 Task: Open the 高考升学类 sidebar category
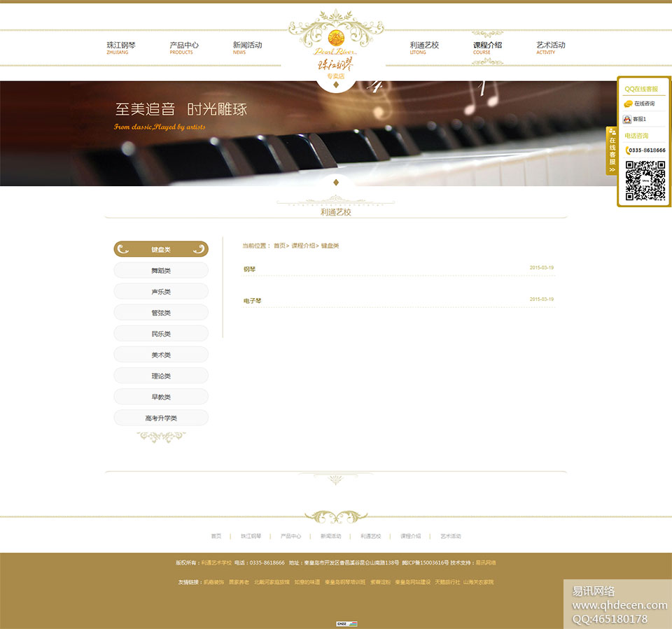161,418
